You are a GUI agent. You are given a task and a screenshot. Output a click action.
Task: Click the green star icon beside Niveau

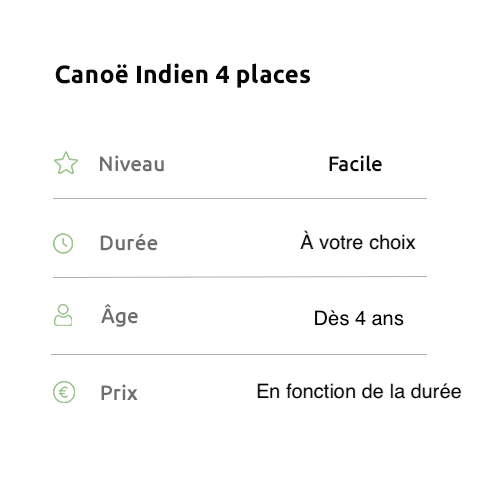click(66, 163)
